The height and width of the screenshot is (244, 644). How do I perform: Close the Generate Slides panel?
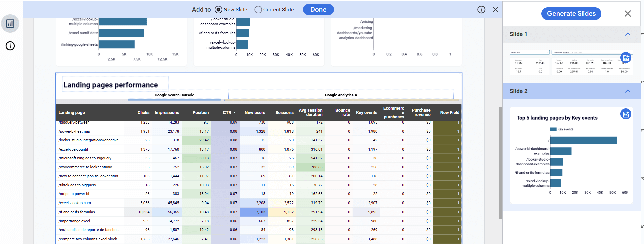click(x=627, y=14)
